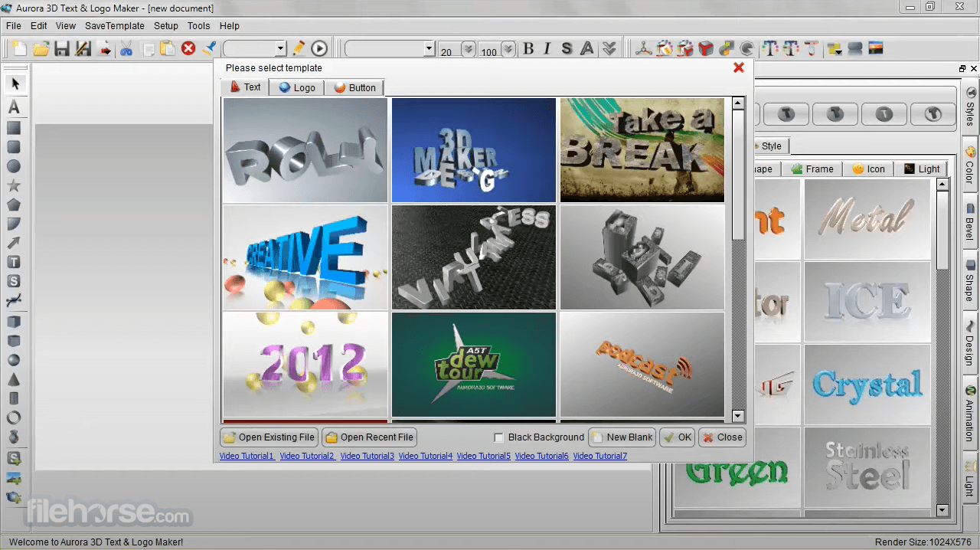Open the Edit menu
The image size is (980, 550).
(38, 25)
